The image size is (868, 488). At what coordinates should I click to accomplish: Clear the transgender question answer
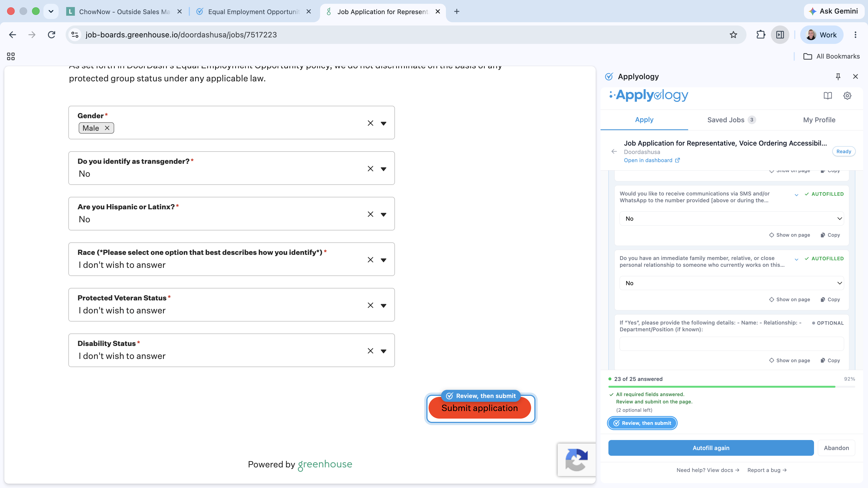coord(370,169)
